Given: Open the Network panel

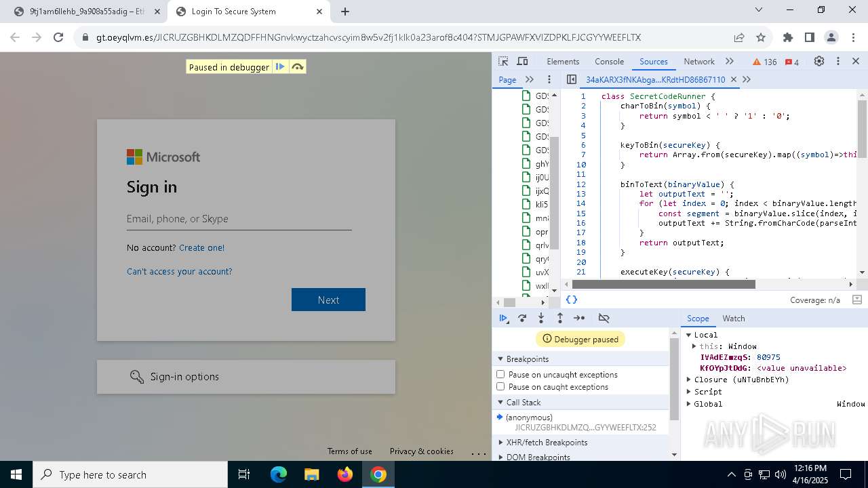Looking at the screenshot, I should [699, 61].
